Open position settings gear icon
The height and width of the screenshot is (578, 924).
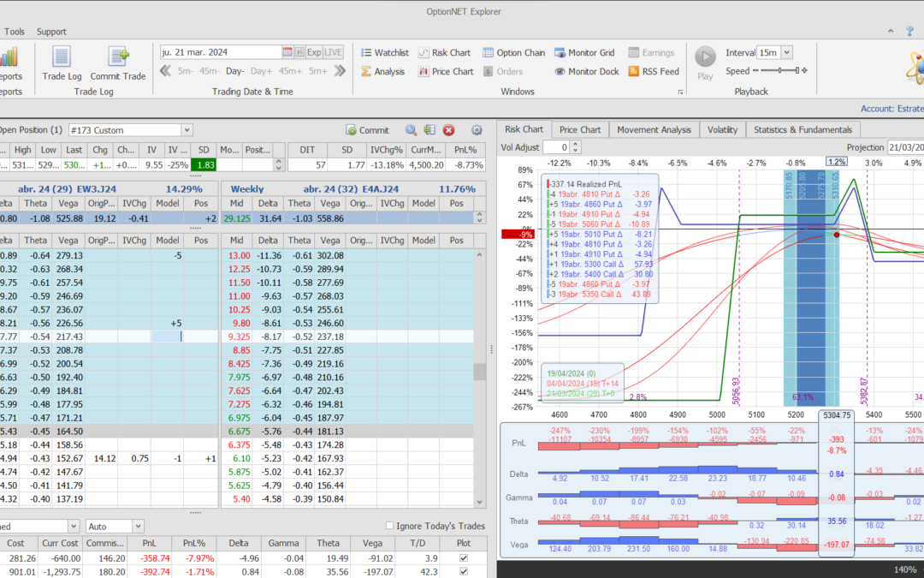(x=477, y=130)
